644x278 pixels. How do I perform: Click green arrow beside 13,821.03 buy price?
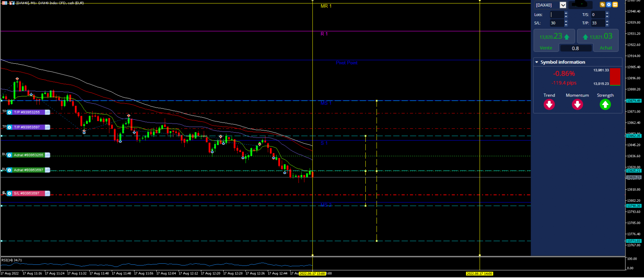(585, 37)
